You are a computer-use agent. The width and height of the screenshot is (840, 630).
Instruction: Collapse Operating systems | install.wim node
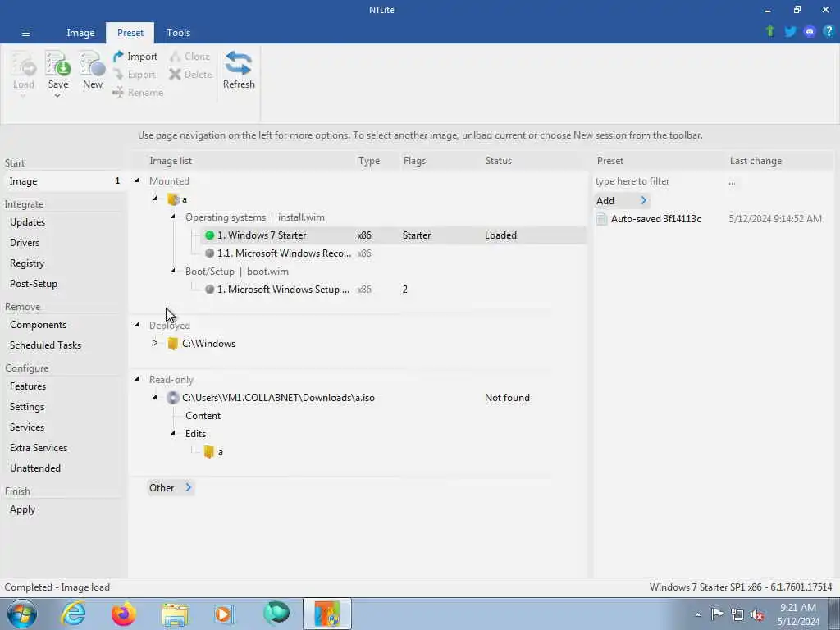[x=173, y=217]
